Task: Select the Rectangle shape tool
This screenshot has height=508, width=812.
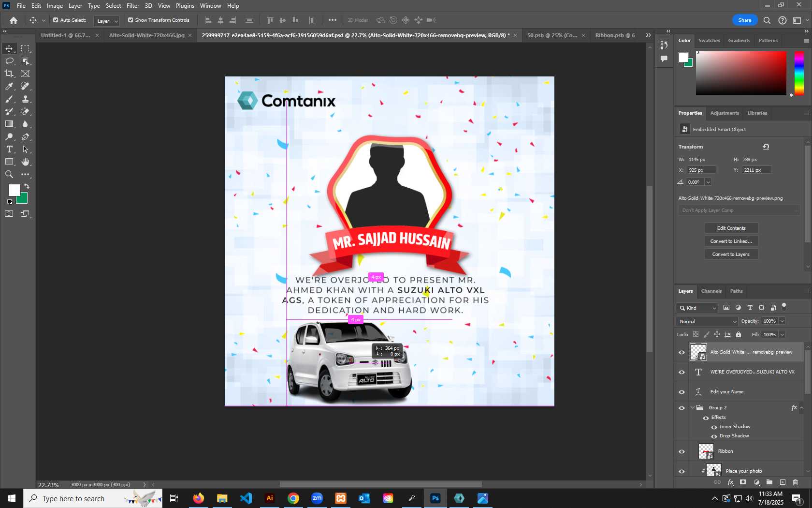Action: pyautogui.click(x=9, y=162)
